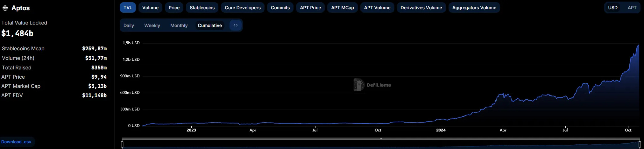Click the Total Raised label
Viewport: 644px width, 149px height.
[x=17, y=67]
